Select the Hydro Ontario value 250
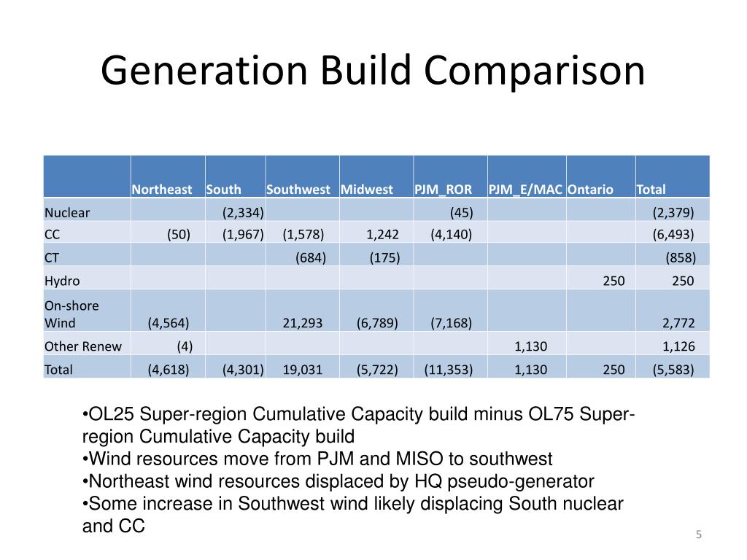 point(614,281)
